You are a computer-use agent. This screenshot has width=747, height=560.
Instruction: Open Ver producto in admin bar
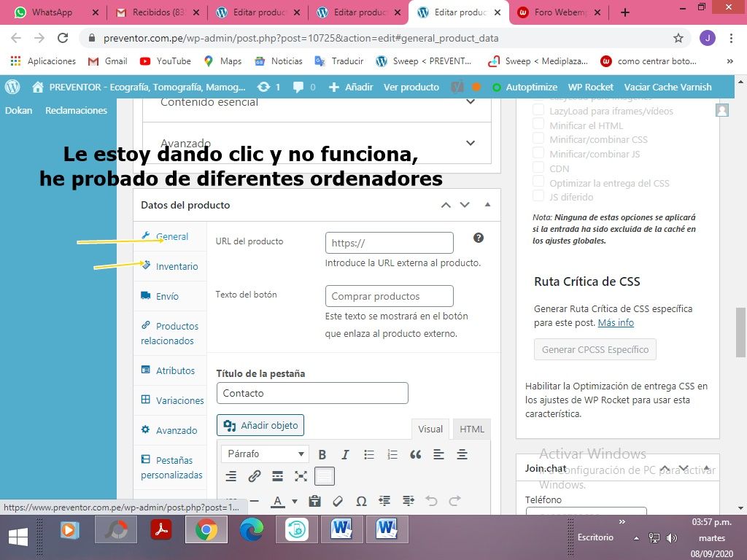click(x=411, y=87)
